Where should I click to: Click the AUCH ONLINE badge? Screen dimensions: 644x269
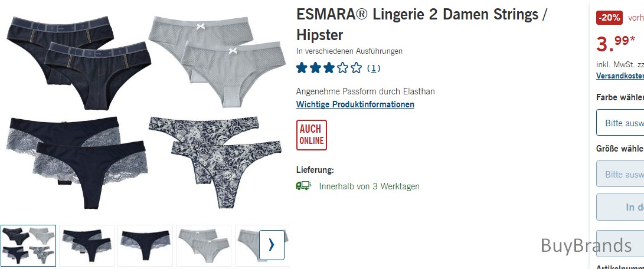pyautogui.click(x=312, y=135)
